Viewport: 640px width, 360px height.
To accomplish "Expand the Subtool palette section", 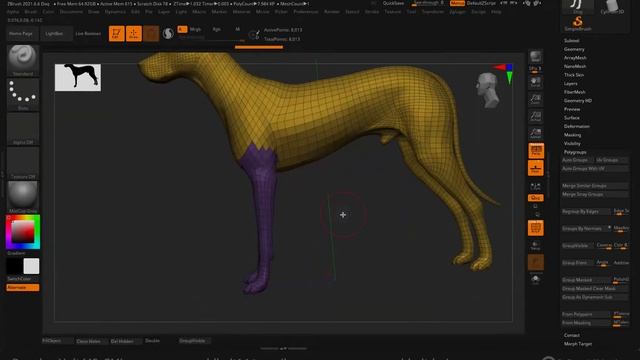I will click(x=571, y=40).
